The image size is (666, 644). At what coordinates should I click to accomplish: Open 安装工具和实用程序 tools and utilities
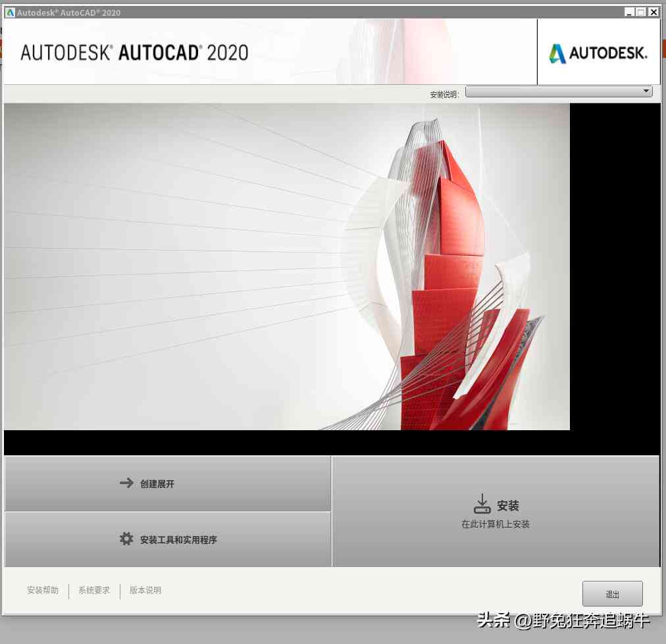(x=167, y=539)
